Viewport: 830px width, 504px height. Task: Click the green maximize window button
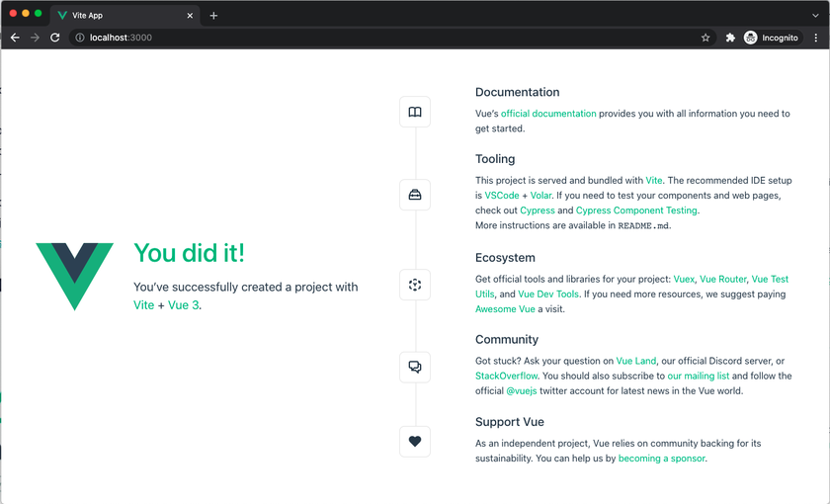pos(39,13)
